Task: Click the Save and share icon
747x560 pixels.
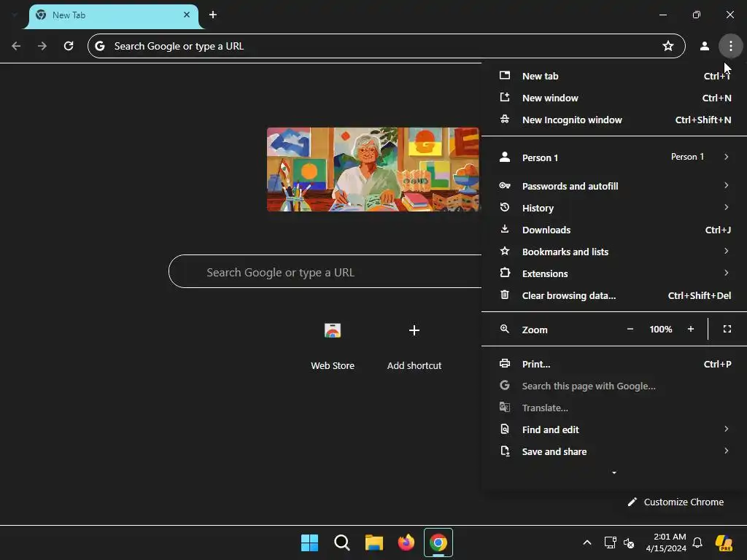Action: pyautogui.click(x=505, y=451)
